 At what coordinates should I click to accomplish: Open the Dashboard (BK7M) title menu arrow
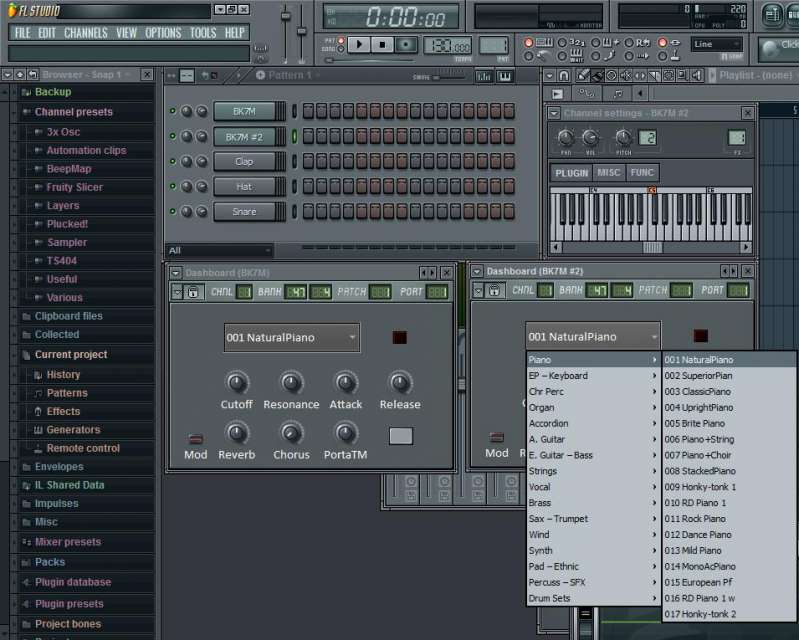tap(176, 272)
